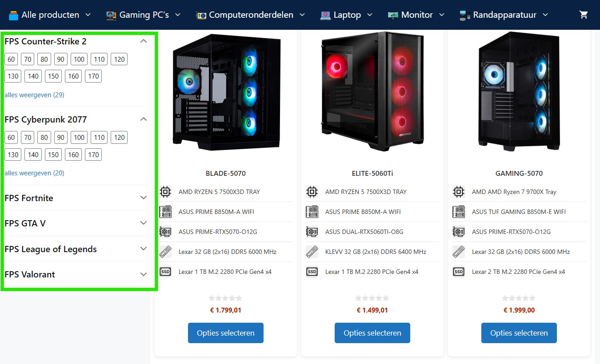Image resolution: width=600 pixels, height=364 pixels.
Task: Click the SSD icon on ELITE-5060Ti
Action: click(x=312, y=272)
